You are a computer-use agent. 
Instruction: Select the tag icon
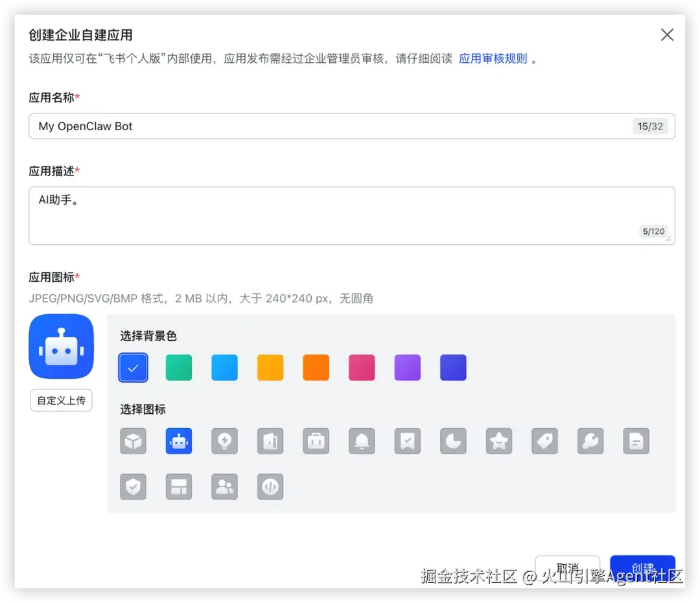[544, 441]
